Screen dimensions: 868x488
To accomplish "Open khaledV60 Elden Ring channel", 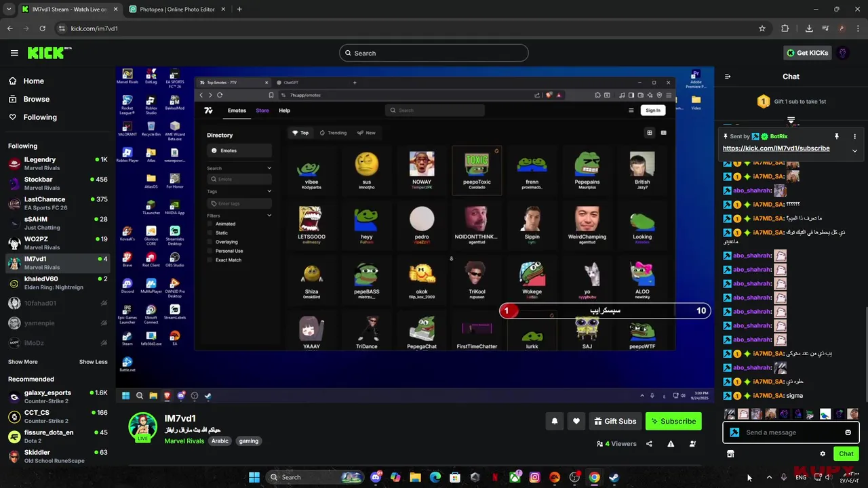I will point(58,283).
